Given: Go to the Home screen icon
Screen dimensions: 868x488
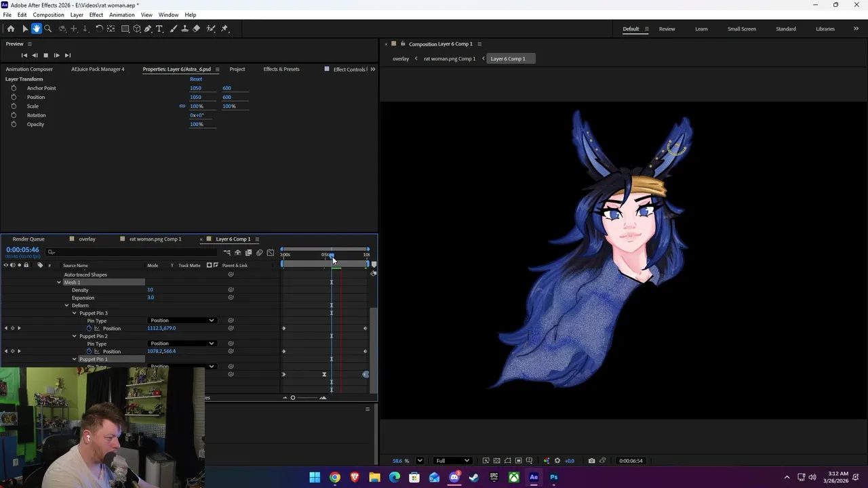Looking at the screenshot, I should [11, 28].
